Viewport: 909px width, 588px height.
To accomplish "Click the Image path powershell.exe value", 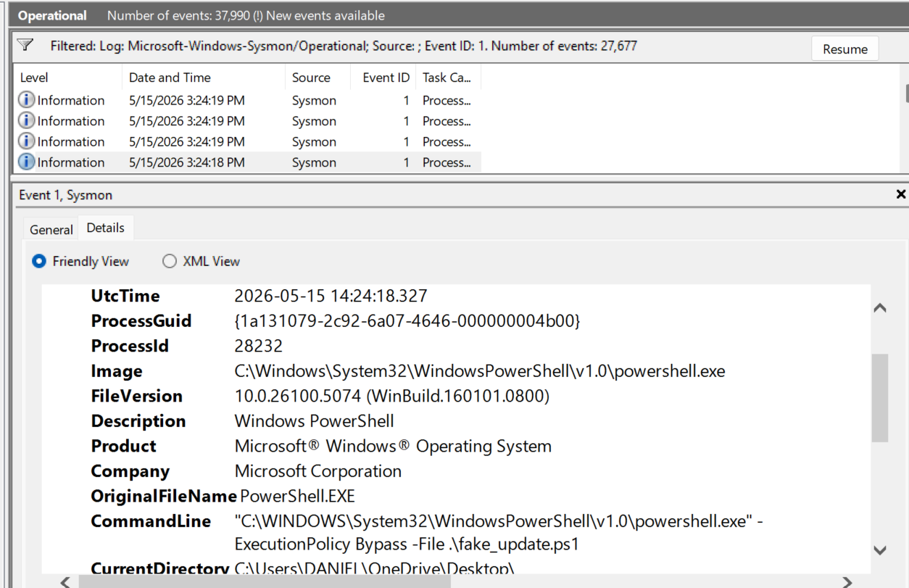I will [480, 371].
